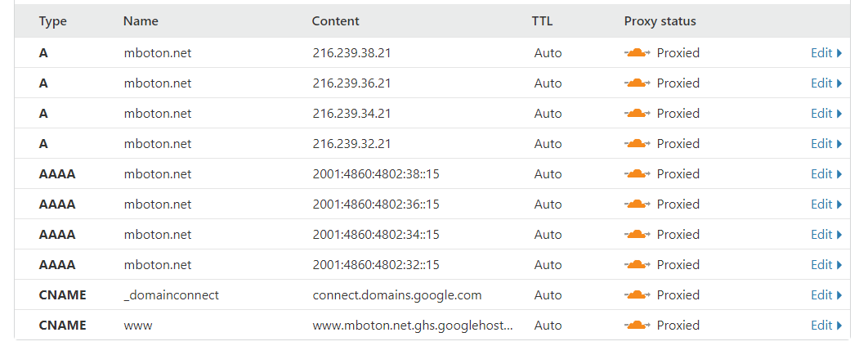
Task: Select the connect.domains.google.com content cell
Action: coord(396,295)
